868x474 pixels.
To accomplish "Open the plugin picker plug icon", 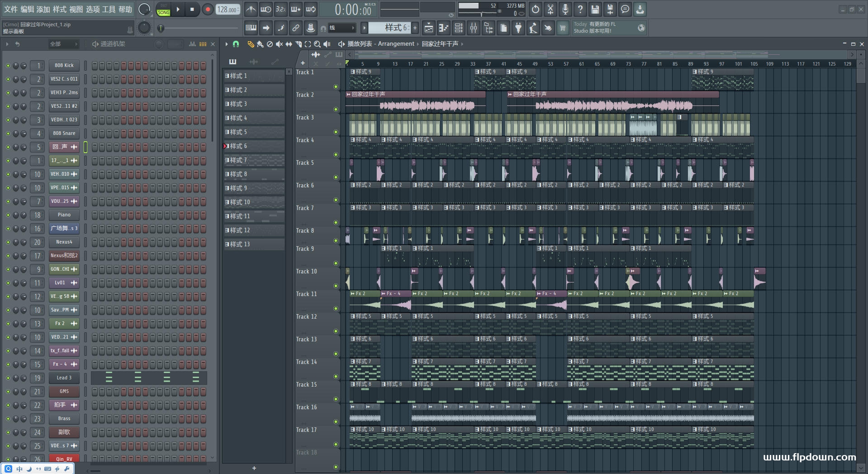I will (518, 28).
